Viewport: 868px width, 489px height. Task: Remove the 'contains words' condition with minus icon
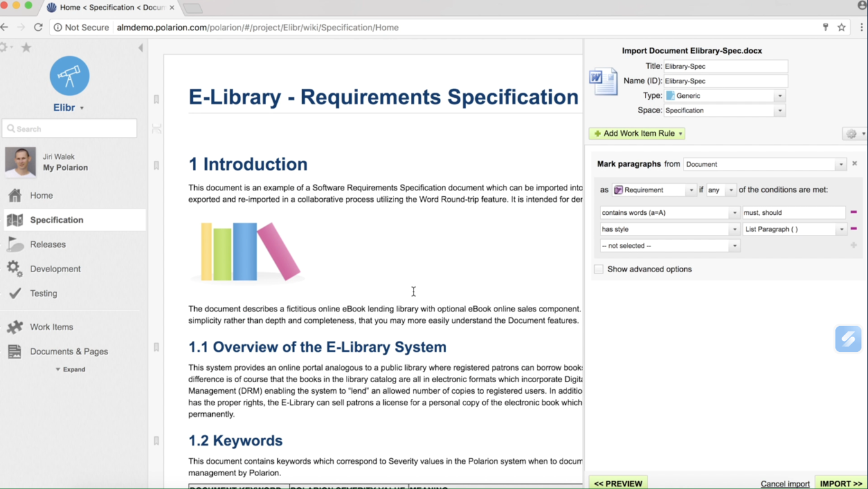coord(853,212)
